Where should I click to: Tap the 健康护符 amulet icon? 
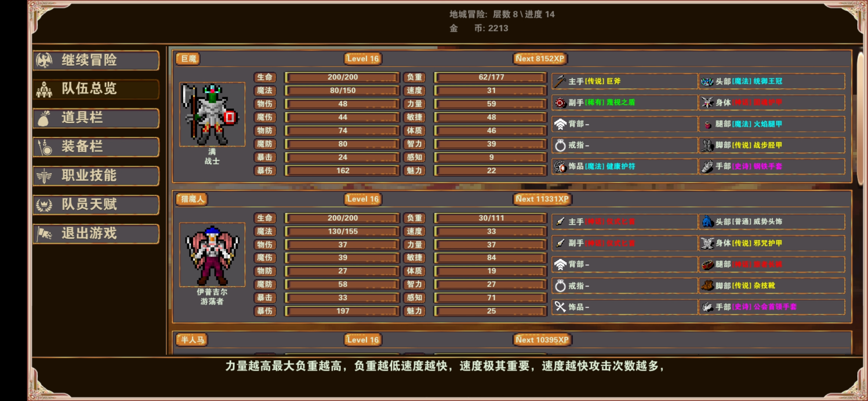click(x=560, y=166)
